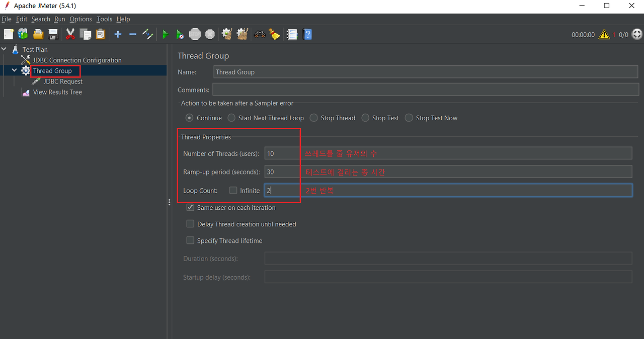This screenshot has width=644, height=339.
Task: Select View Results Tree in the tree
Action: (x=57, y=92)
